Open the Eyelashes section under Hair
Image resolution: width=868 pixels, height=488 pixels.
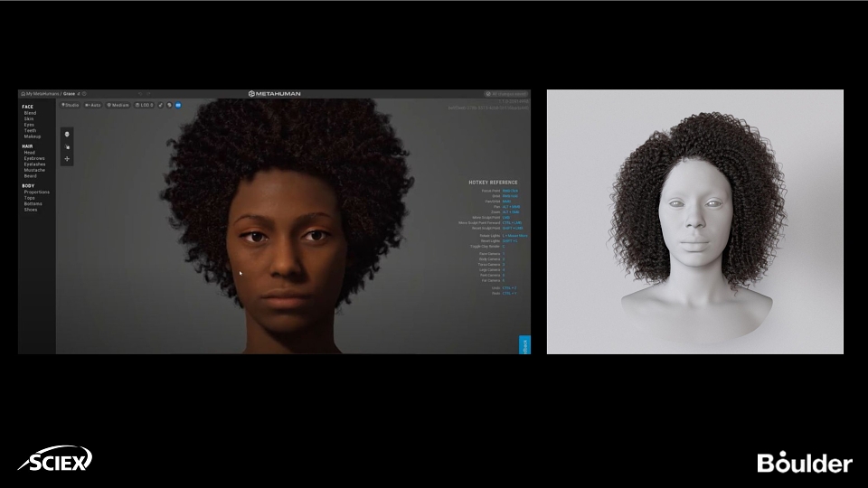(x=35, y=164)
